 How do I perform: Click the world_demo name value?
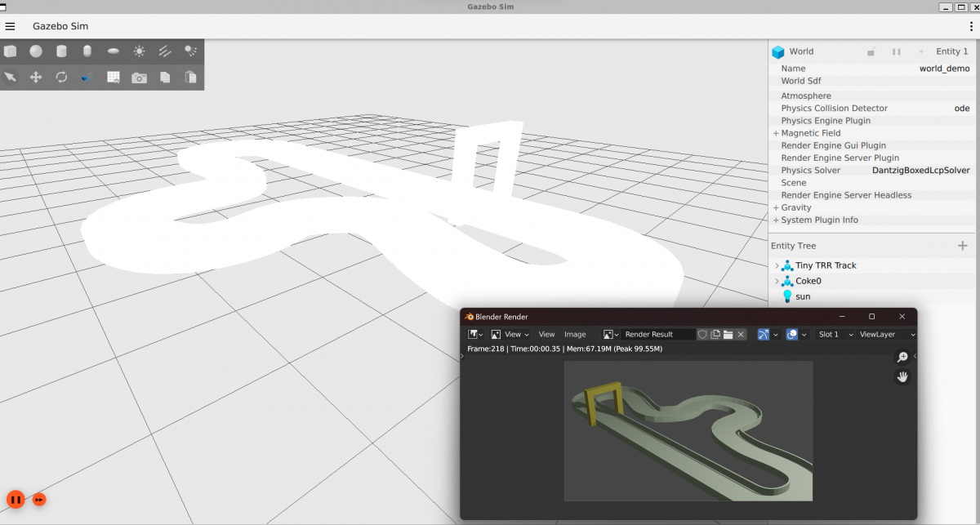[944, 69]
